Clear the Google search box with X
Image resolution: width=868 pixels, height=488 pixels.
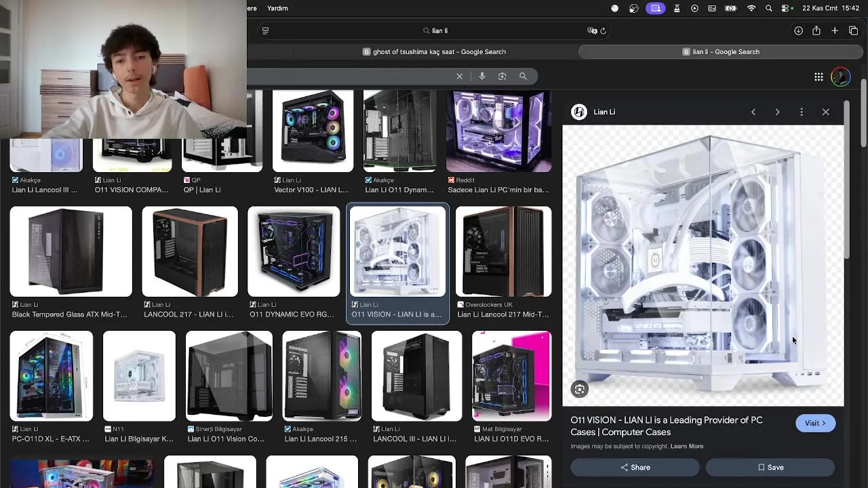click(x=459, y=77)
